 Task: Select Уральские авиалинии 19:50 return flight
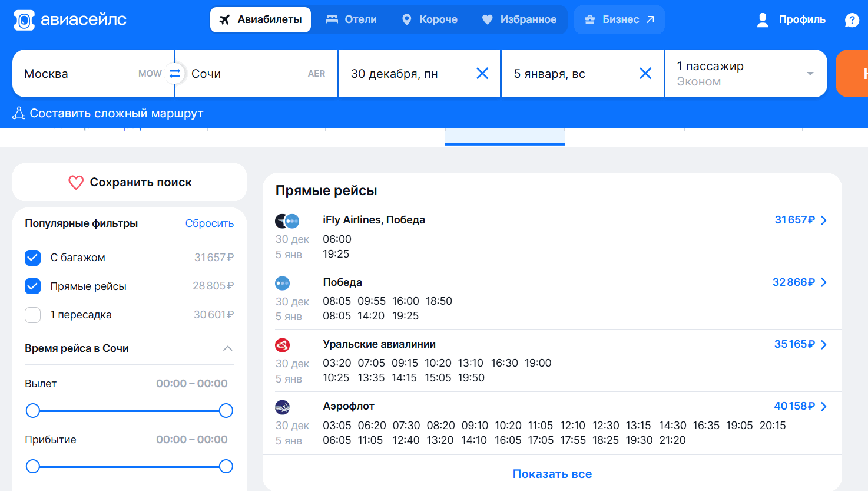click(x=471, y=378)
